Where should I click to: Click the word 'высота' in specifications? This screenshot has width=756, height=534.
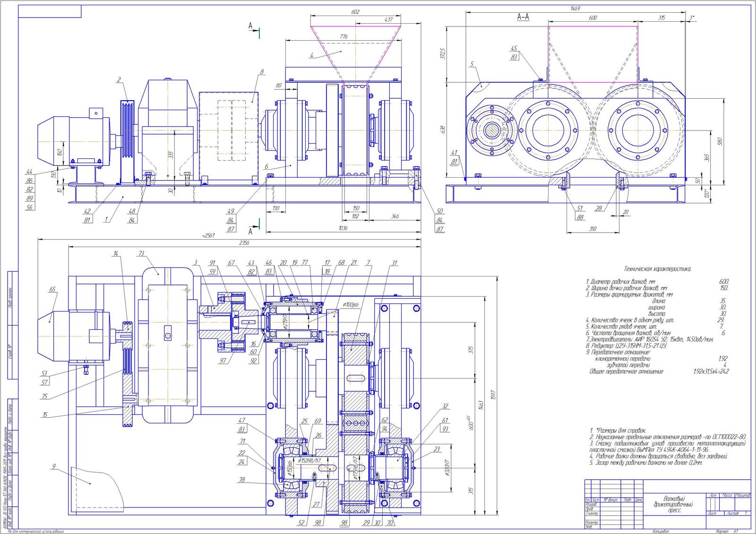pyautogui.click(x=656, y=314)
